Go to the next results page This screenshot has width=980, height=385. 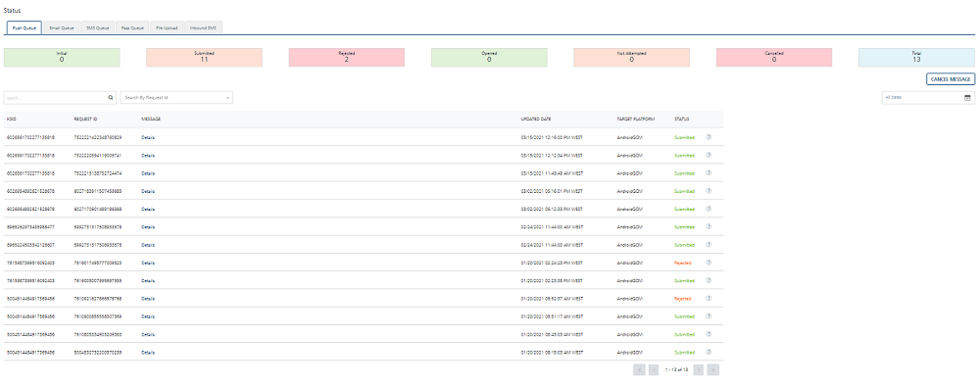click(x=699, y=370)
